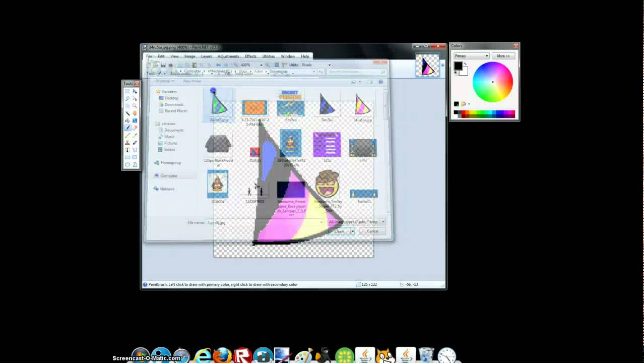This screenshot has height=363, width=644.
Task: Click New folder in the dialog
Action: [192, 81]
